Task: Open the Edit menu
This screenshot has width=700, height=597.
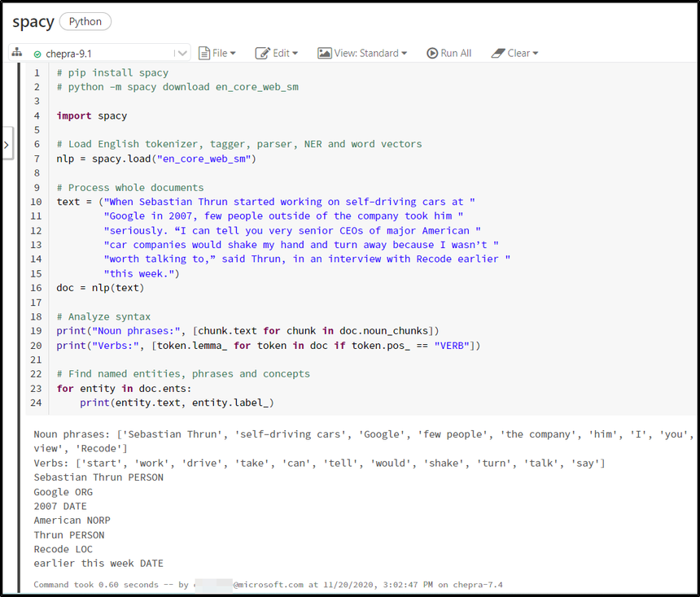Action: click(277, 53)
